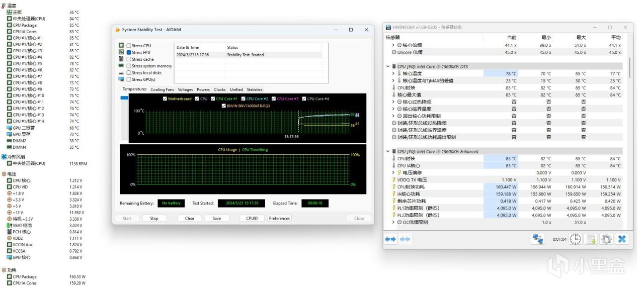Open the Statistics tab

pyautogui.click(x=255, y=89)
